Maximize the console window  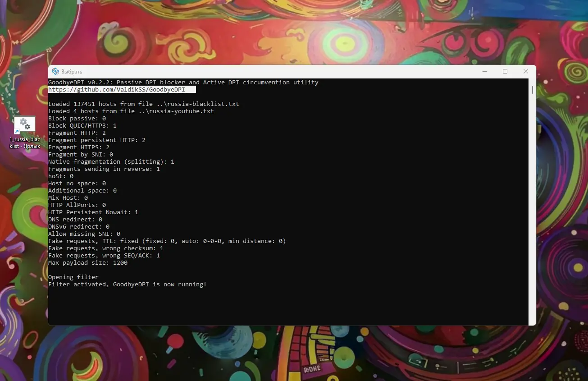(x=505, y=71)
